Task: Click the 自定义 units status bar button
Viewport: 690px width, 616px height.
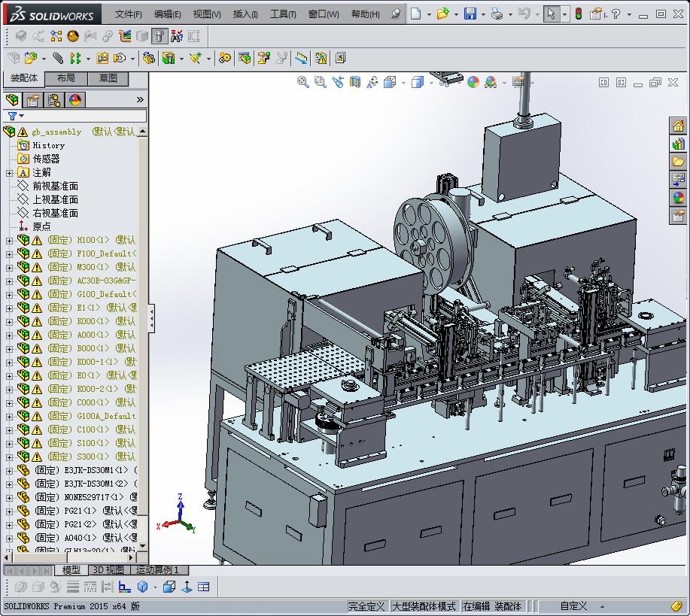Action: click(x=573, y=606)
